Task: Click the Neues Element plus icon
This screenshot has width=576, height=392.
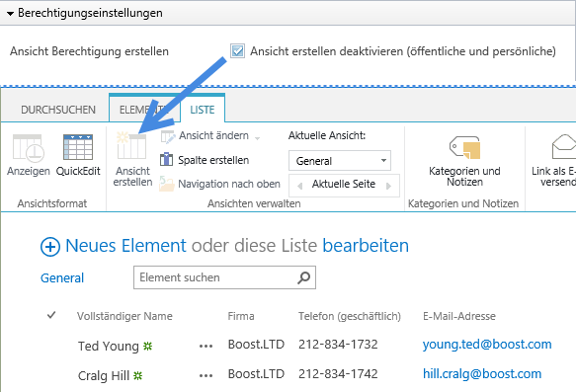Action: [50, 247]
